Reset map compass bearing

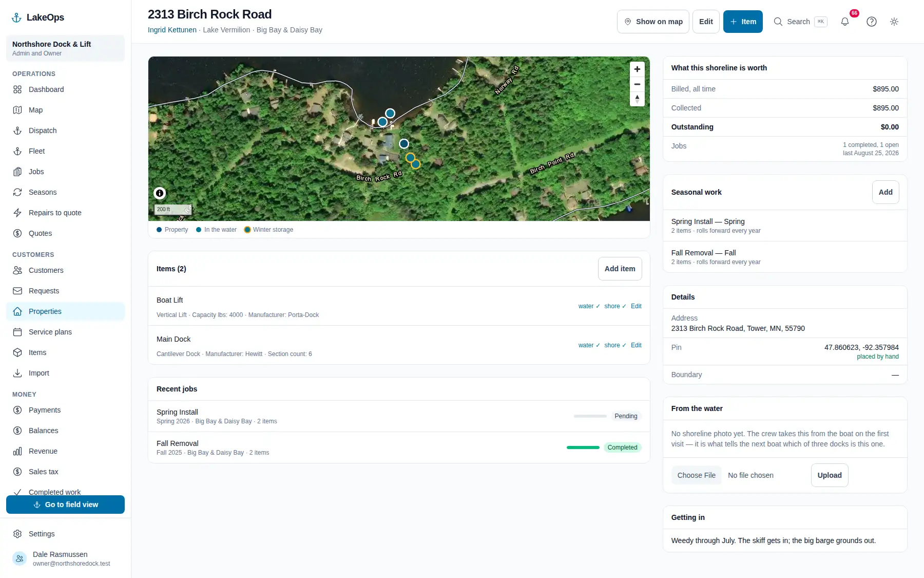click(x=637, y=99)
